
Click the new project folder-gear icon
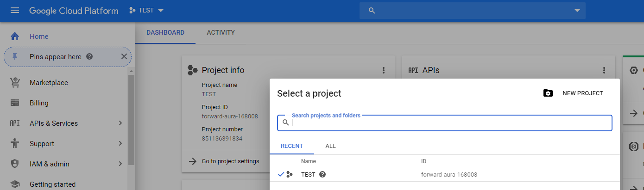(548, 93)
